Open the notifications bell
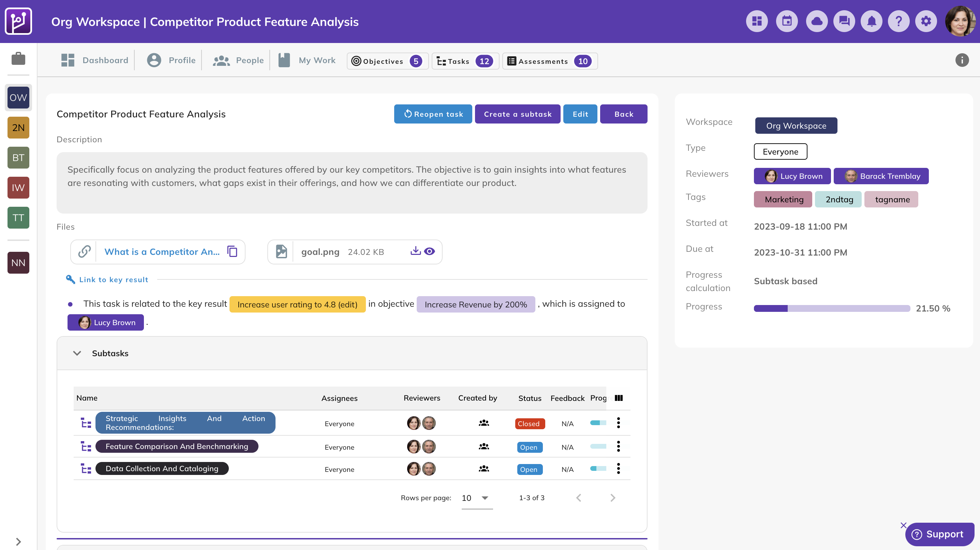This screenshot has height=550, width=980. click(x=871, y=21)
